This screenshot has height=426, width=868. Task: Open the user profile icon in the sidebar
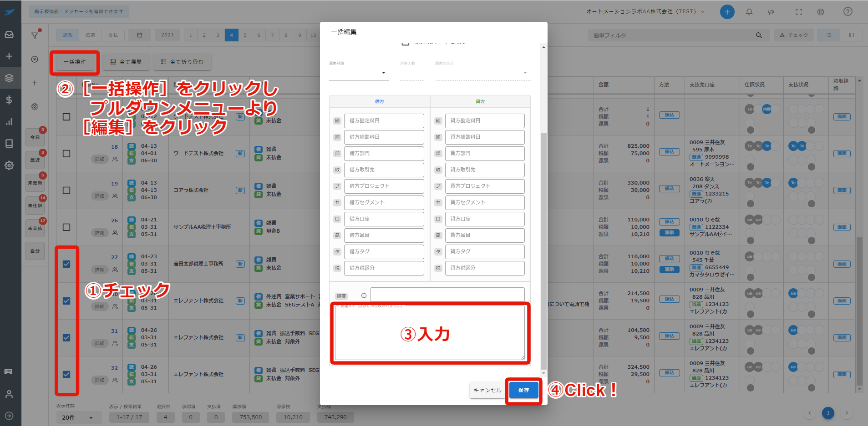point(9,394)
